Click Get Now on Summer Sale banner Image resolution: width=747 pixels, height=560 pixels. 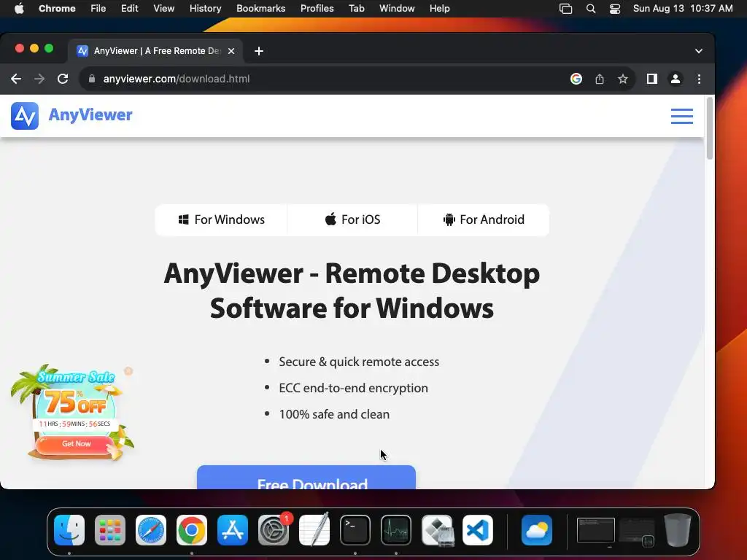(x=75, y=444)
